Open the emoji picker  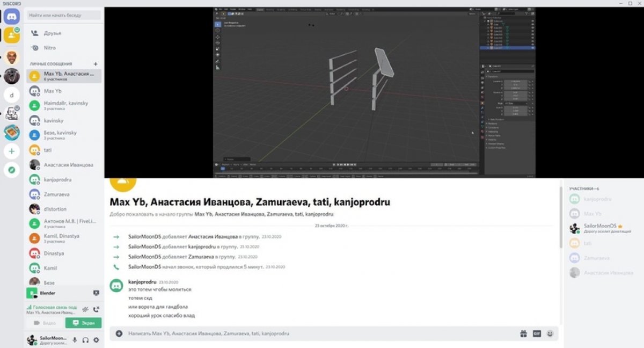coord(550,334)
